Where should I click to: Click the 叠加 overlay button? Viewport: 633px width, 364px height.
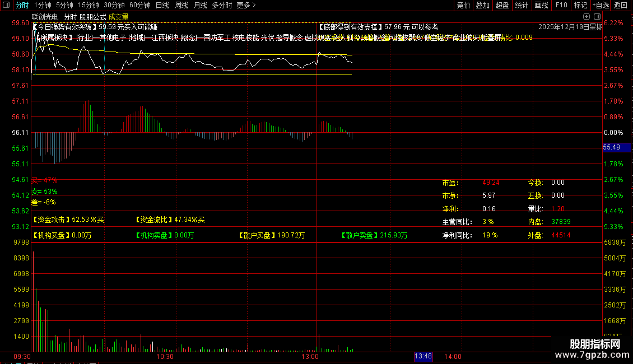point(482,5)
